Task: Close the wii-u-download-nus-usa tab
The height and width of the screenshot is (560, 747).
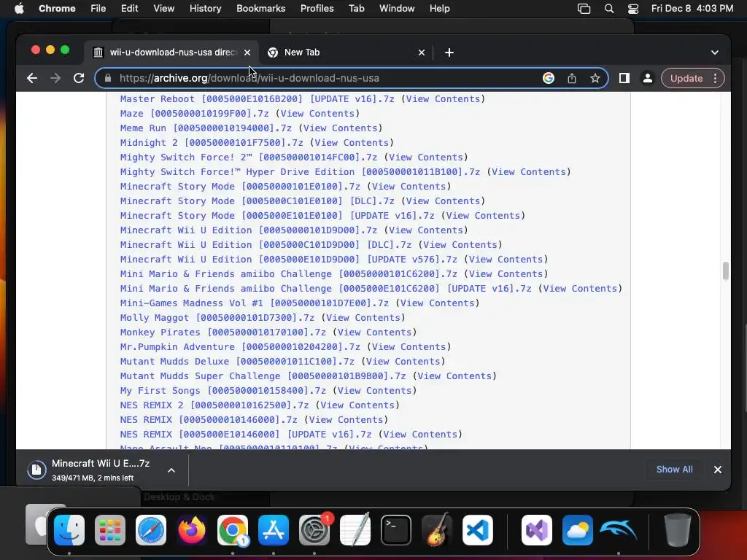Action: [247, 52]
